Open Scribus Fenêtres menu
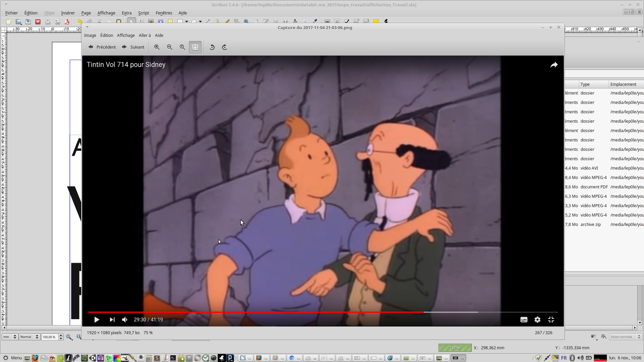This screenshot has width=644, height=362. [x=164, y=13]
